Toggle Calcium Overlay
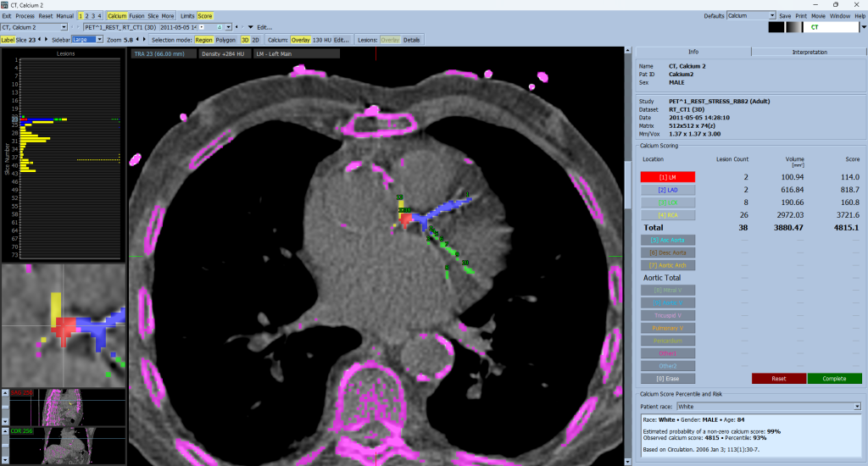Viewport: 868px width, 466px height. click(x=301, y=40)
